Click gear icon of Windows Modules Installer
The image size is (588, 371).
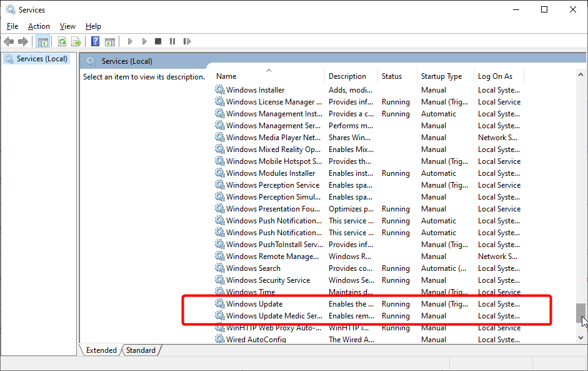[220, 173]
